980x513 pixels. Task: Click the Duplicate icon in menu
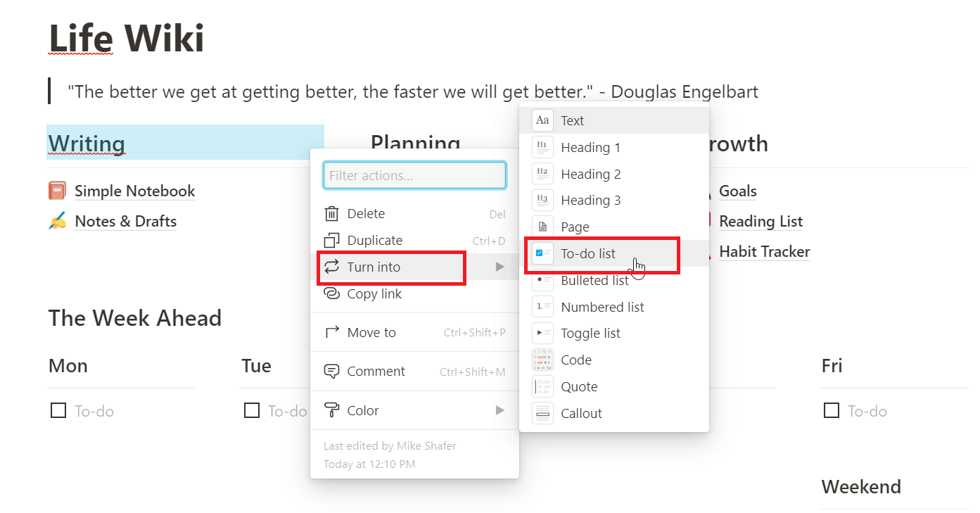click(331, 241)
